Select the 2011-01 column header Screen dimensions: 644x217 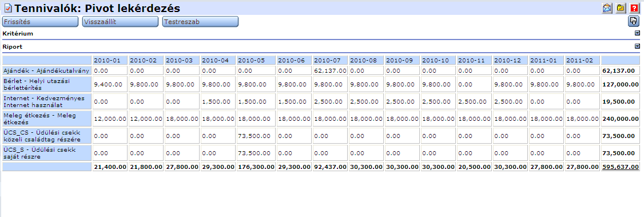546,61
